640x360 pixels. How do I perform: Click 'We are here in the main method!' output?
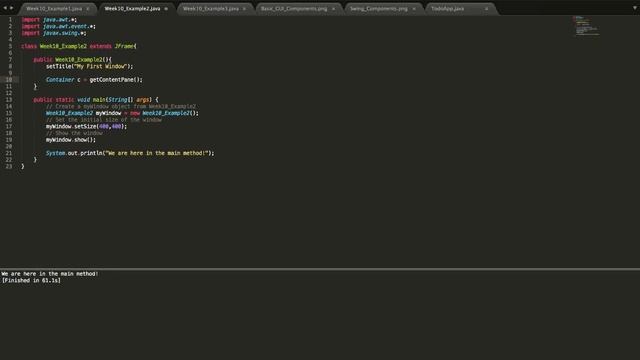(x=49, y=273)
